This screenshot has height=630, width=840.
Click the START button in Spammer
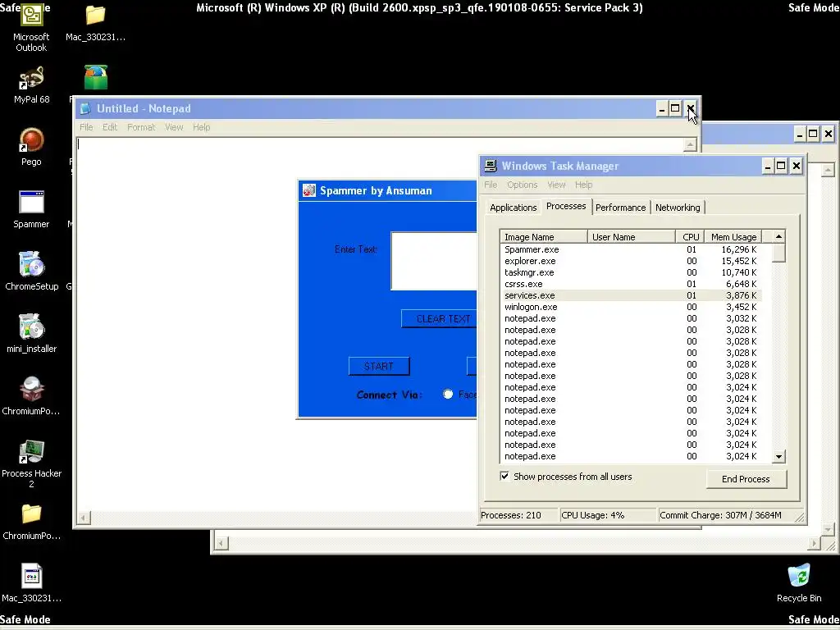(379, 367)
